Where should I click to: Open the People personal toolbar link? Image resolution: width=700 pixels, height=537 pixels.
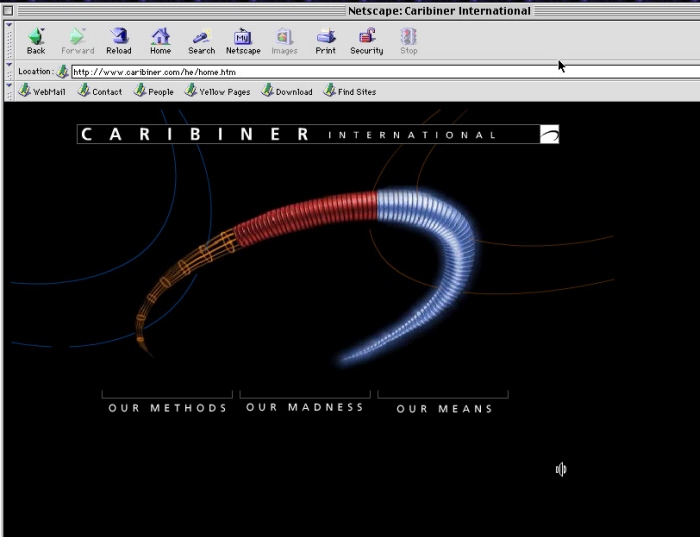(154, 91)
